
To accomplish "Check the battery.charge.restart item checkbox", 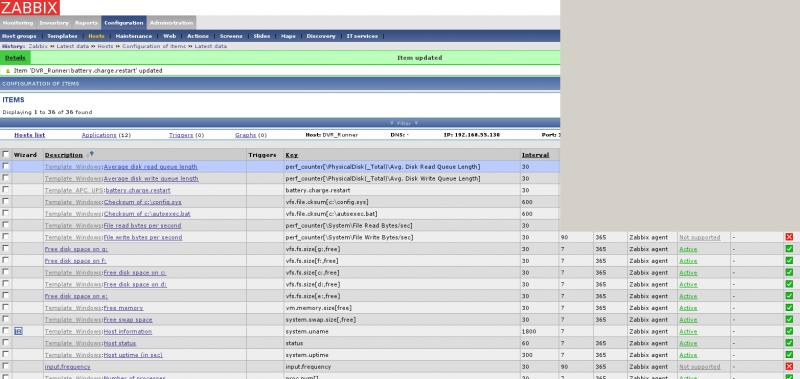I will (x=6, y=190).
